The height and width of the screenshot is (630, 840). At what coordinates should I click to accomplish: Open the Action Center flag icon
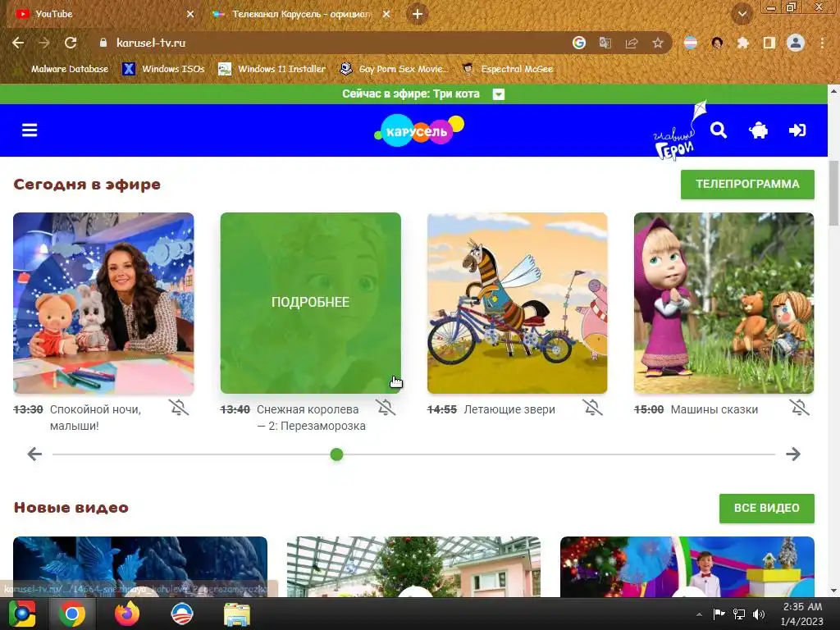point(719,614)
